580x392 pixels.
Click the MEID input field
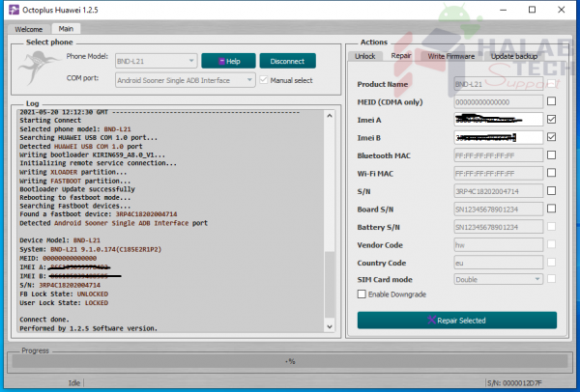(498, 102)
